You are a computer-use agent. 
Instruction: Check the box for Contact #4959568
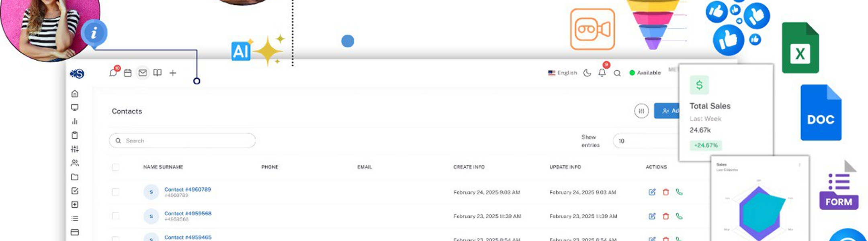115,216
